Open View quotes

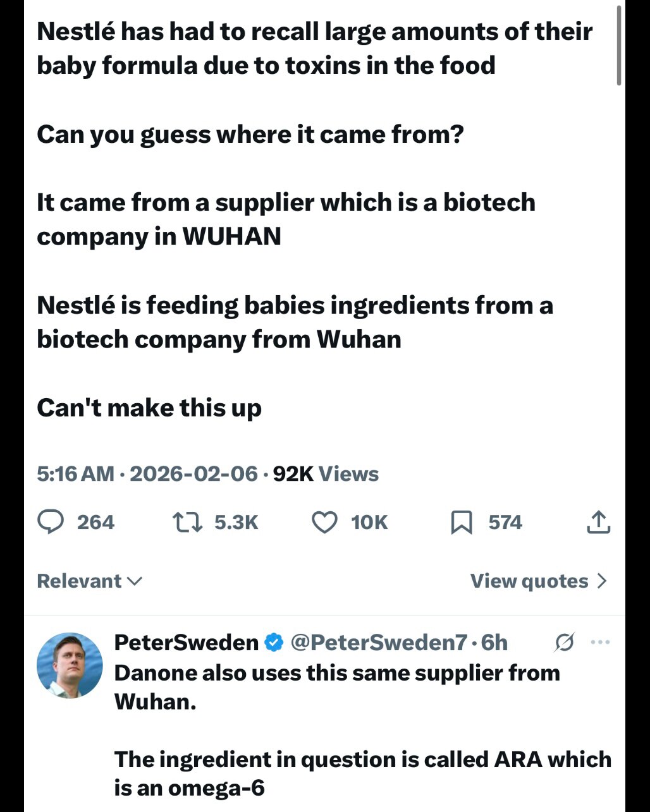[x=529, y=581]
